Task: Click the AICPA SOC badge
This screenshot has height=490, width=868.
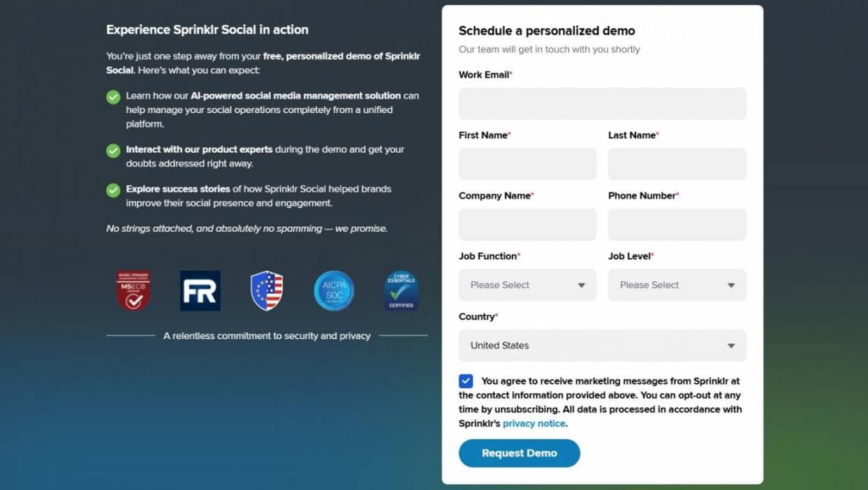Action: tap(334, 290)
